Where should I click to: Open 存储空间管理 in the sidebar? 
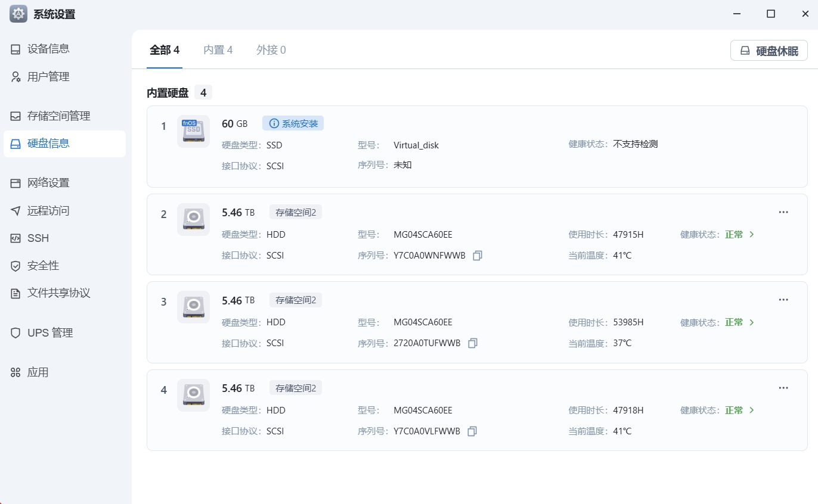(64, 116)
